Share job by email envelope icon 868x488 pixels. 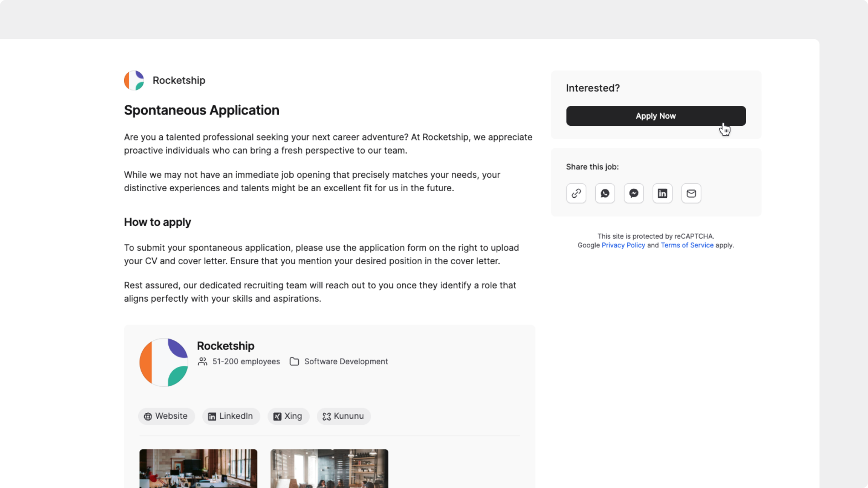pyautogui.click(x=691, y=194)
